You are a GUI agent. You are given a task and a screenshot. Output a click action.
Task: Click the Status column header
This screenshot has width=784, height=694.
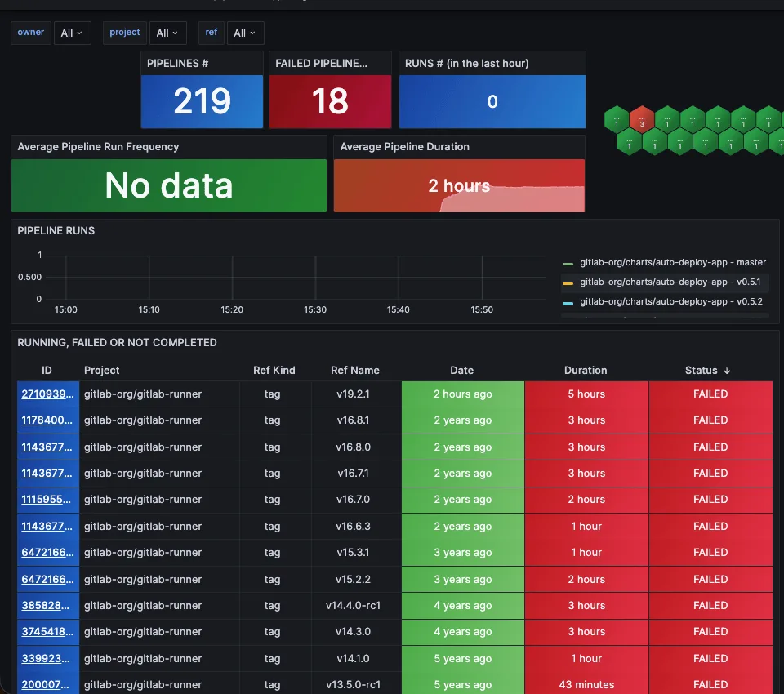pos(701,371)
